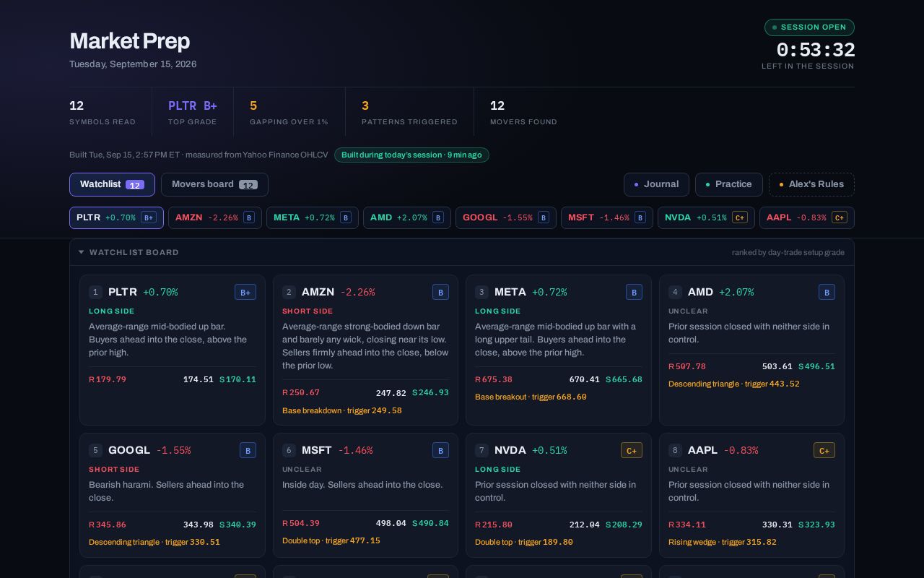
Task: Open Alex's Rules
Action: click(811, 184)
